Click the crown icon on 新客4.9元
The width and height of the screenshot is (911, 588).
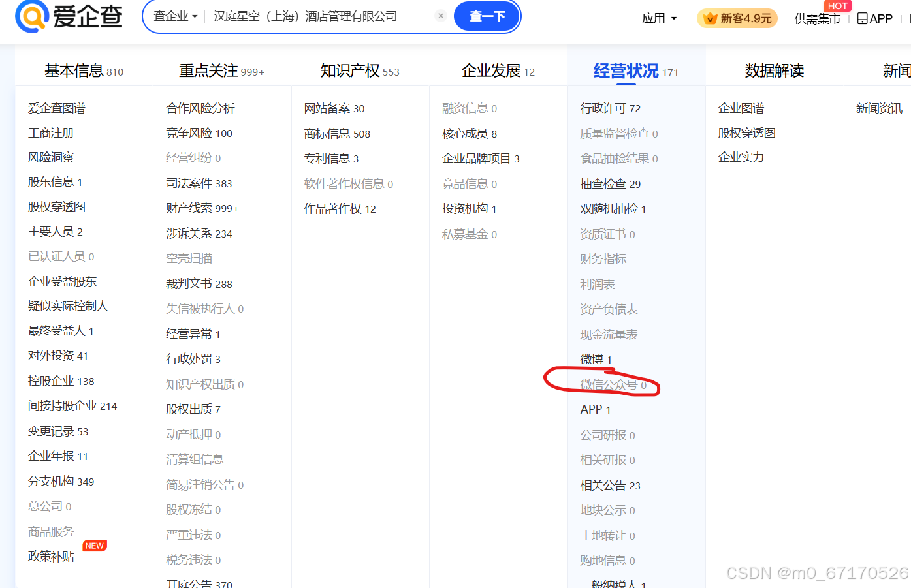(x=710, y=19)
